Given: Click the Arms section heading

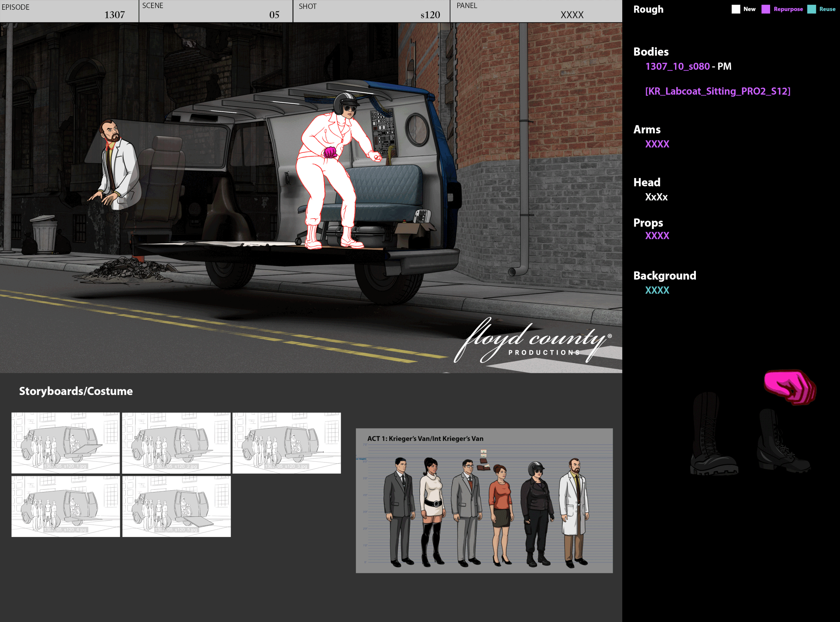Looking at the screenshot, I should click(x=647, y=130).
